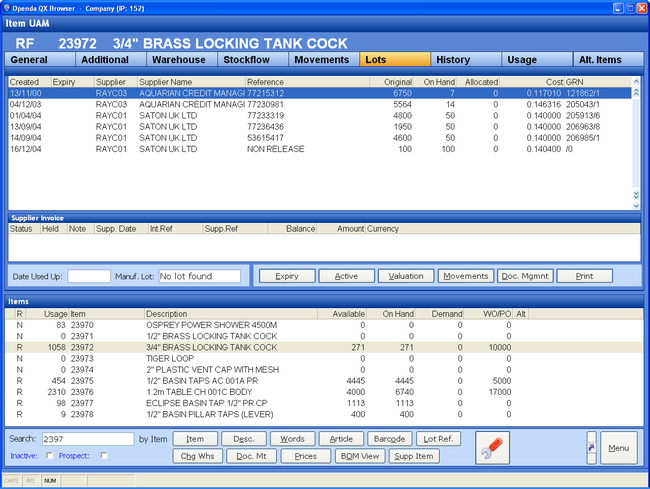
Task: Switch to the Stockflow tab
Action: (x=253, y=60)
